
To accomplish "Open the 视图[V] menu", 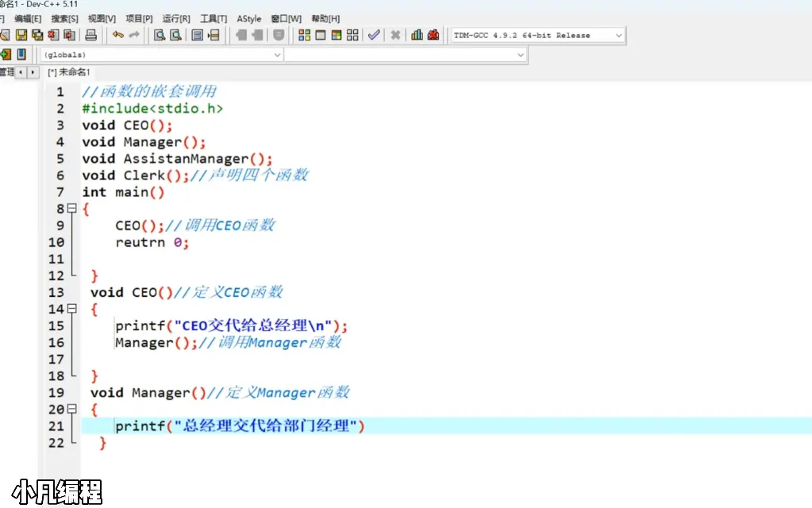I will pyautogui.click(x=102, y=18).
